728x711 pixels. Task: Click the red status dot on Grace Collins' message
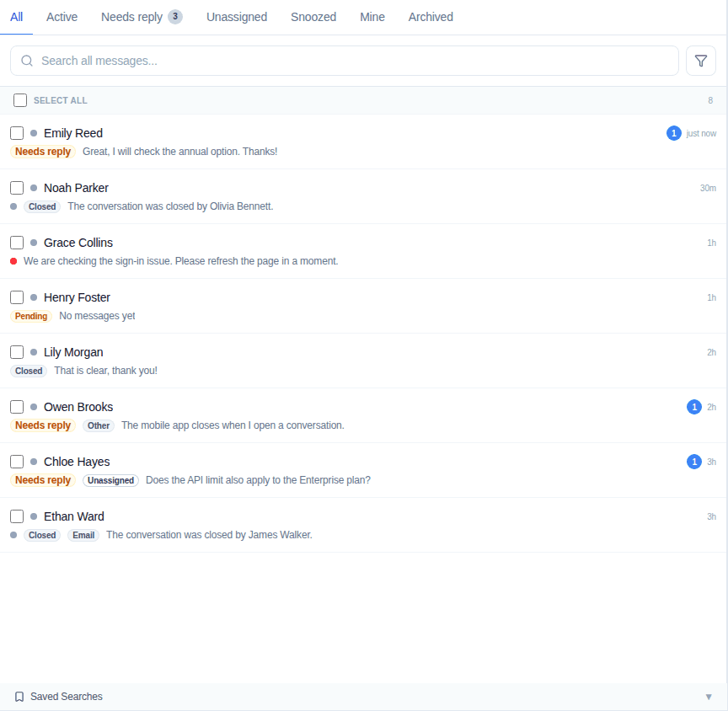[x=13, y=261]
